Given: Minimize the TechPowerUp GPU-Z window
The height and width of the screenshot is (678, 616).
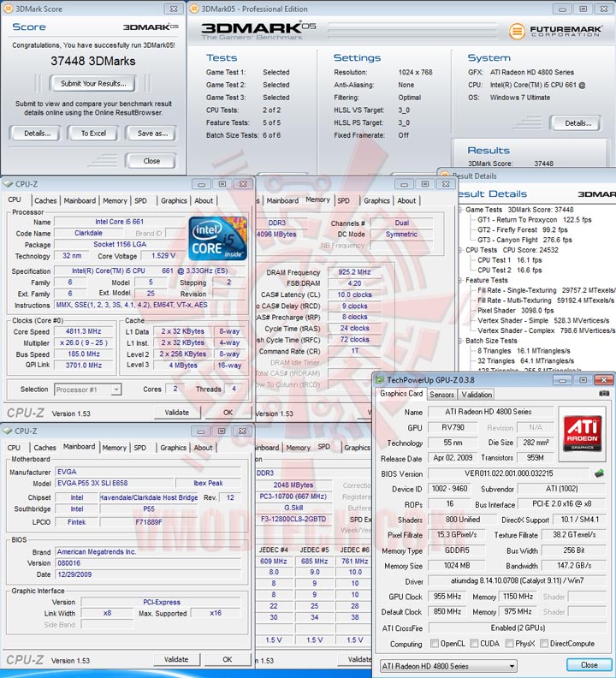Looking at the screenshot, I should [x=562, y=380].
